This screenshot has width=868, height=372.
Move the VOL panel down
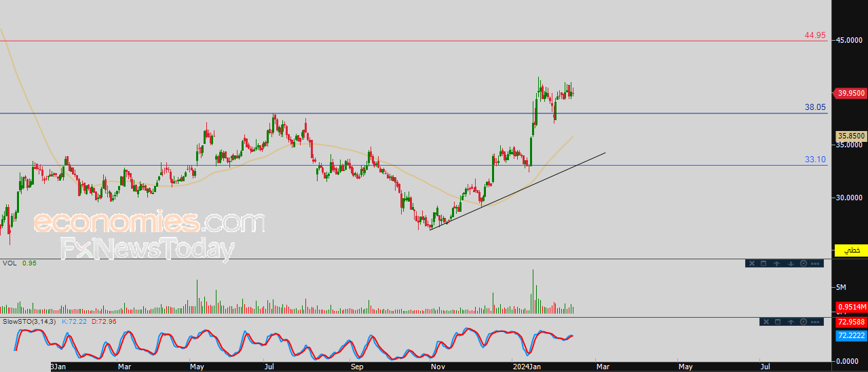pyautogui.click(x=791, y=263)
